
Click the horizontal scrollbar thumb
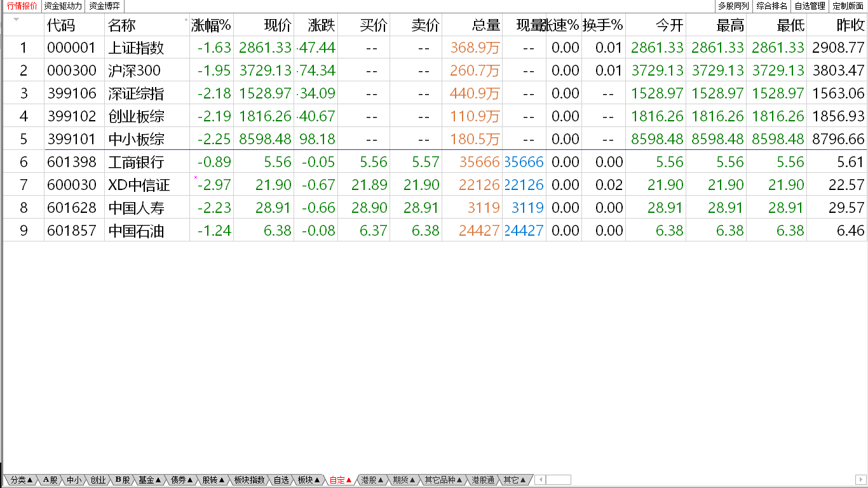coord(558,480)
